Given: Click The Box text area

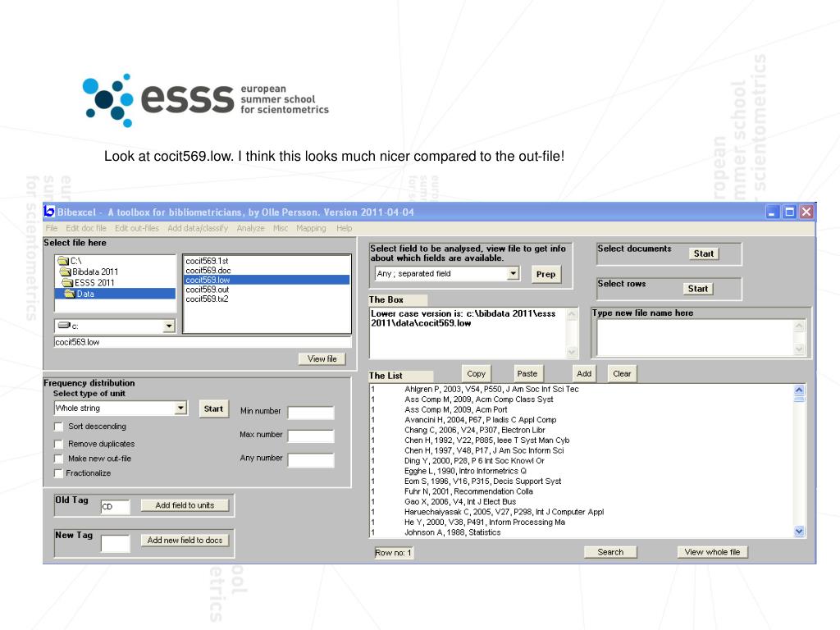Looking at the screenshot, I should click(468, 332).
